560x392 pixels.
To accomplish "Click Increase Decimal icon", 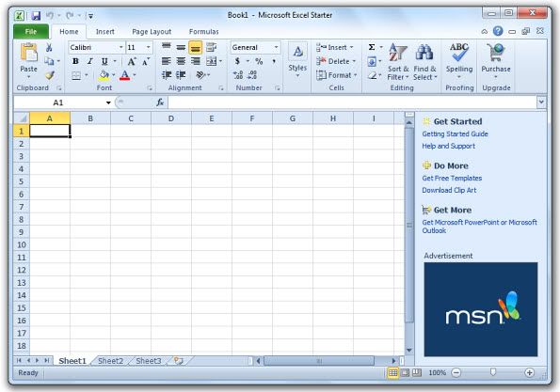I will [238, 75].
